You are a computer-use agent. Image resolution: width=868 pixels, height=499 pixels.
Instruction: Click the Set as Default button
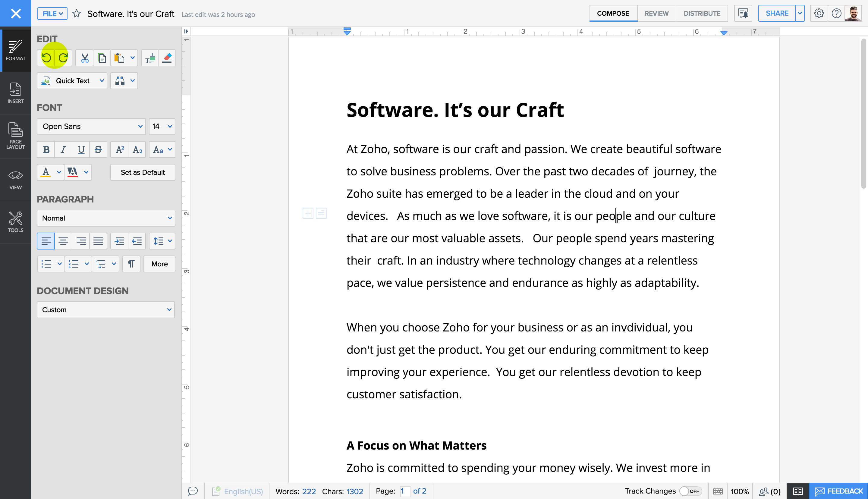click(143, 172)
